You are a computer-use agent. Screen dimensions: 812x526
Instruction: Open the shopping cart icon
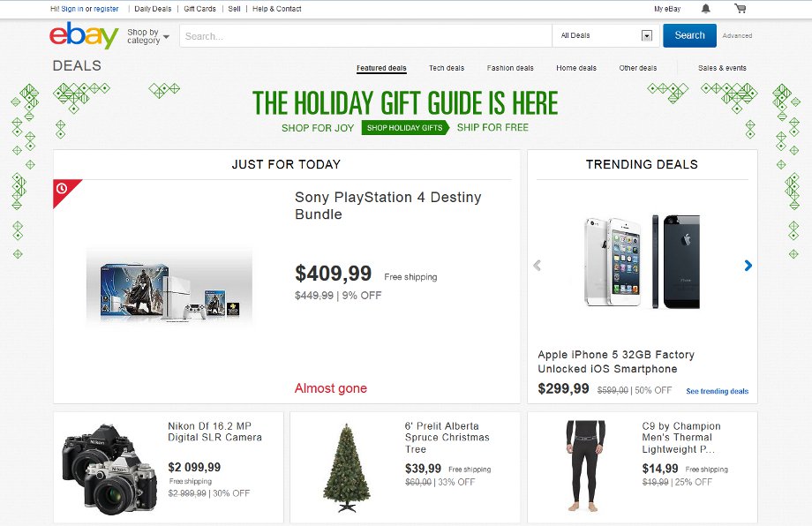click(740, 8)
